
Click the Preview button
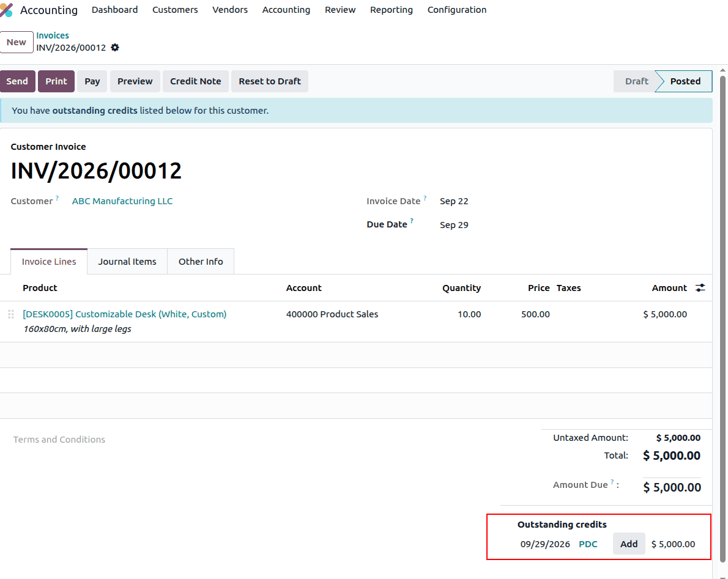pyautogui.click(x=135, y=81)
